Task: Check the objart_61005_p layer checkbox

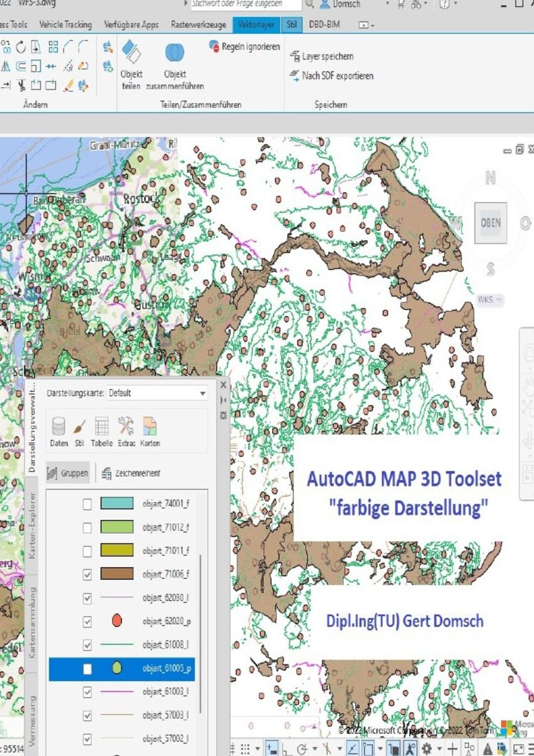Action: pos(87,668)
